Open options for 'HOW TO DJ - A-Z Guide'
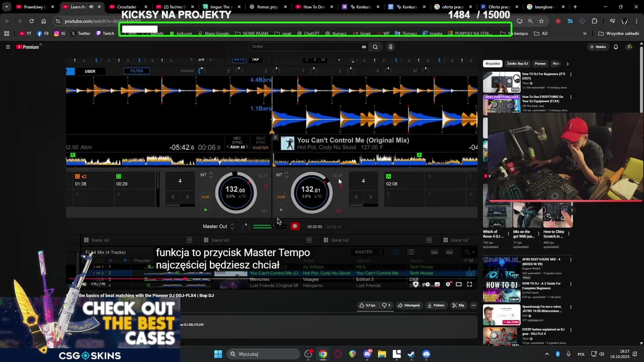 [571, 284]
